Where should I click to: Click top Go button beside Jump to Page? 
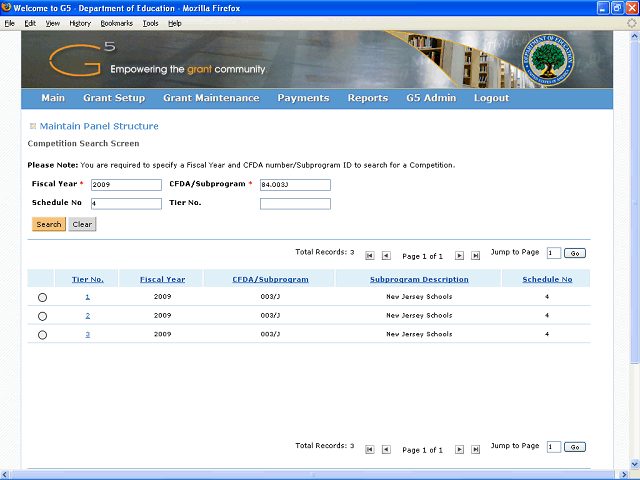575,253
